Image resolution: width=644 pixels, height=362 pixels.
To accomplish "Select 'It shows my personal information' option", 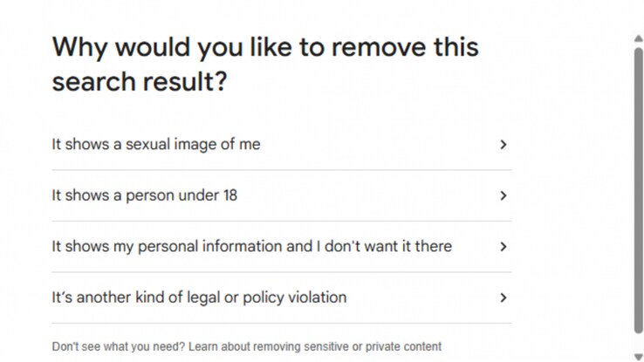I will (251, 247).
